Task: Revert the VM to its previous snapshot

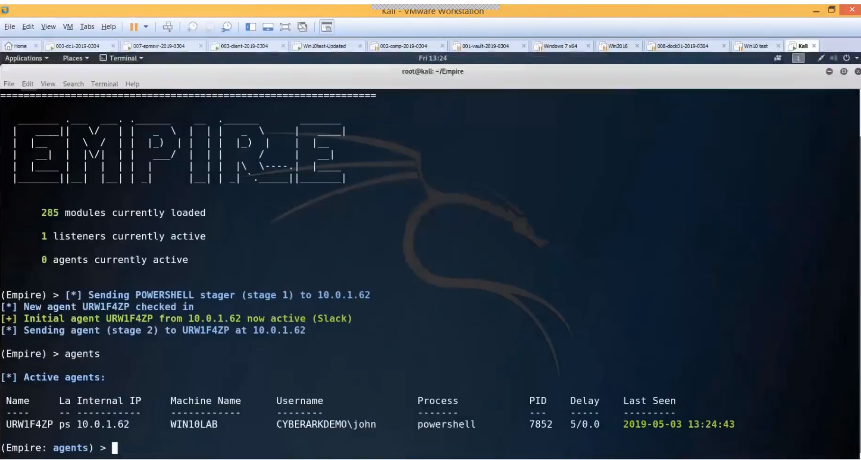Action: pos(209,26)
